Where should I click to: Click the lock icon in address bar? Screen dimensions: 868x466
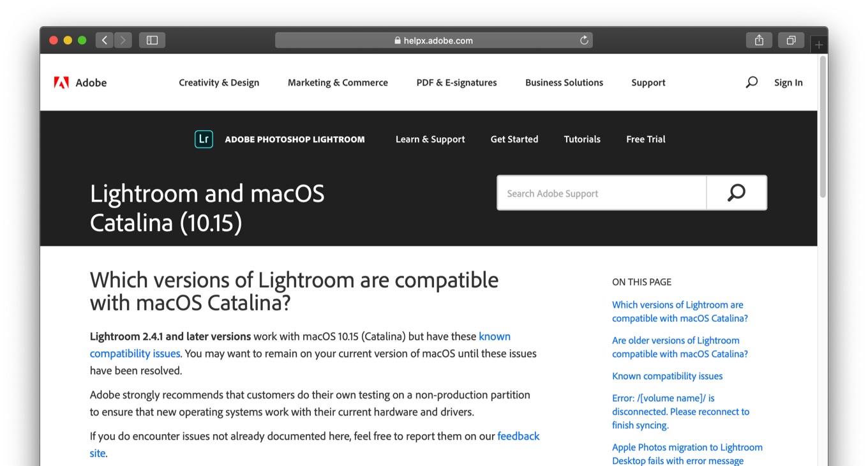398,40
